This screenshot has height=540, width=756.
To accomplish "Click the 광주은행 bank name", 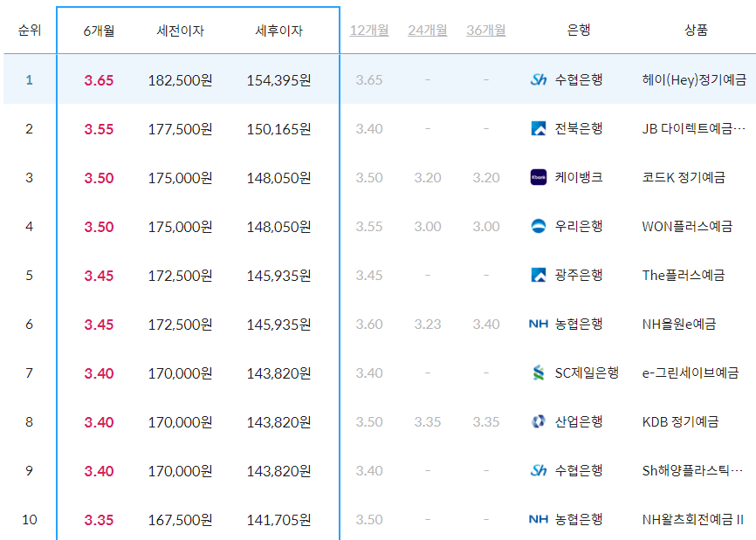I will point(579,275).
